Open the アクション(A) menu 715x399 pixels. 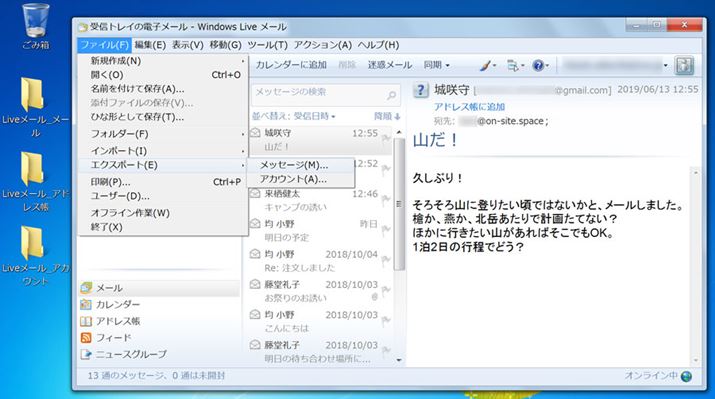[322, 45]
